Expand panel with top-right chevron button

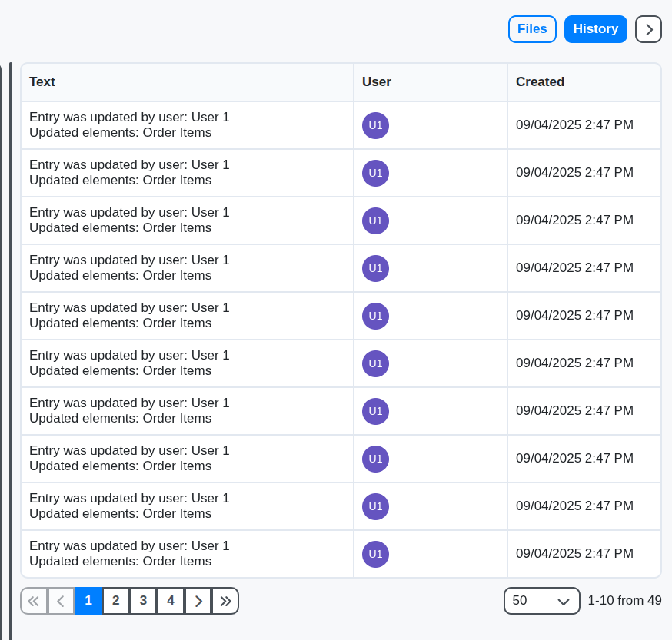click(x=648, y=29)
